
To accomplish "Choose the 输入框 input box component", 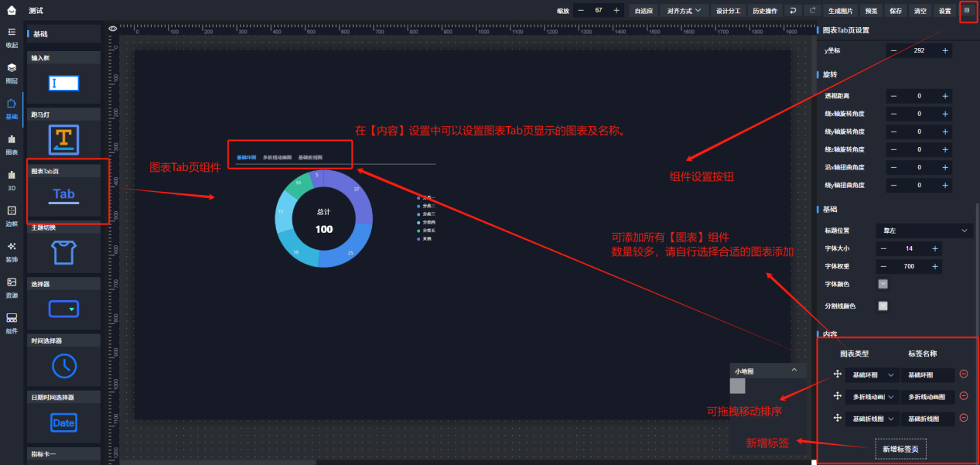I will 63,77.
